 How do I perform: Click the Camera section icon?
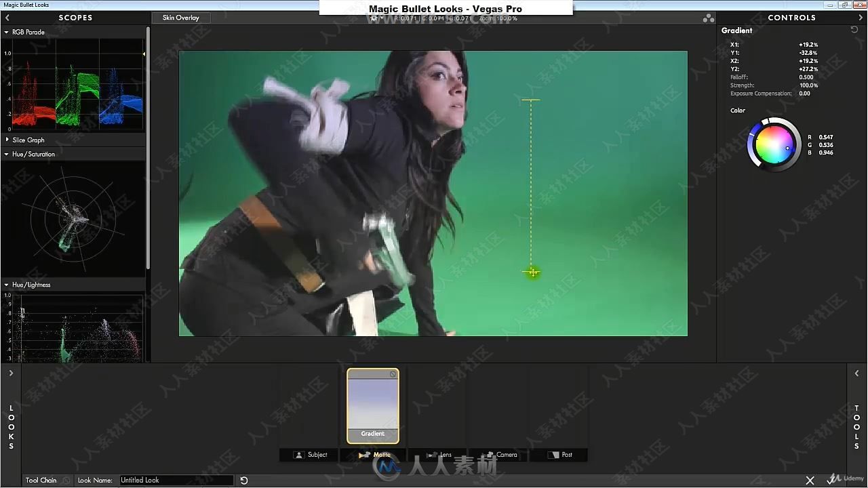pyautogui.click(x=489, y=455)
